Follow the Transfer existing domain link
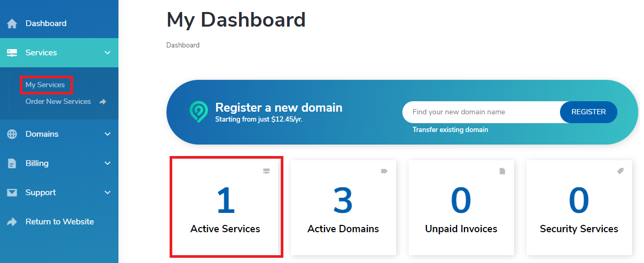This screenshot has height=263, width=644. [450, 129]
